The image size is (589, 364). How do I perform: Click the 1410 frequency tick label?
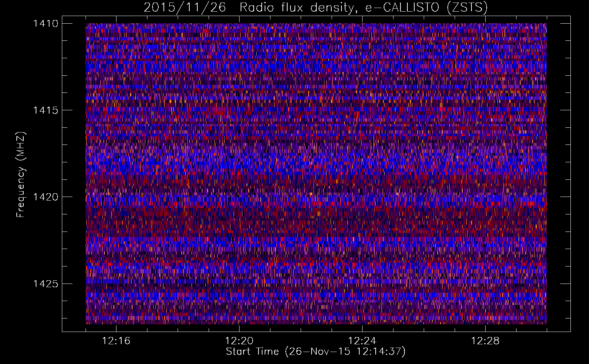pos(46,24)
